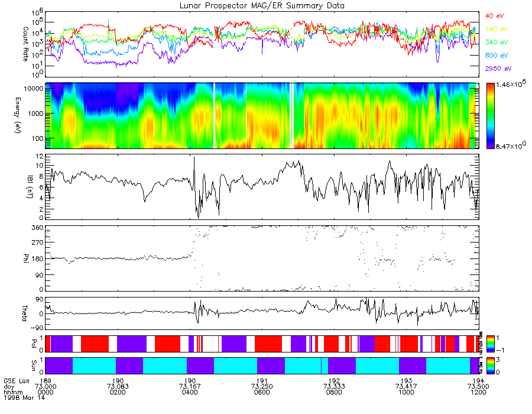Select the purple "2950 eV" legend label
The height and width of the screenshot is (414, 532).
coord(498,69)
